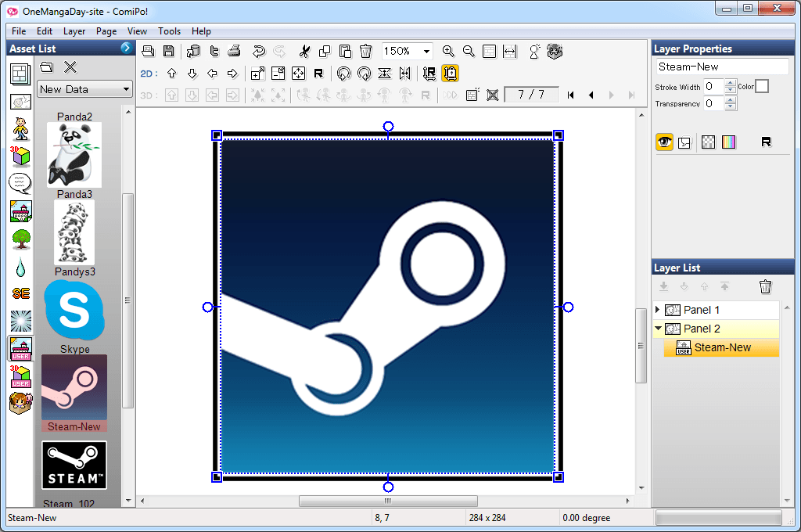Open the Tools menu

(169, 31)
